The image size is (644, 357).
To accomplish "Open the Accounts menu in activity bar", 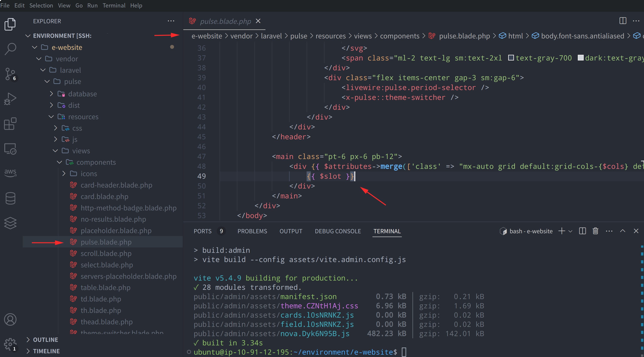I will 10,319.
